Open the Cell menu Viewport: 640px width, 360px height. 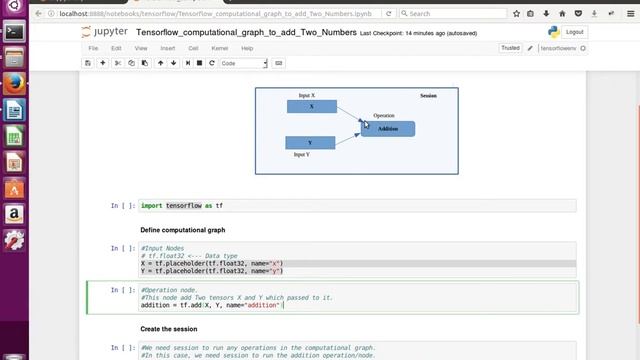[x=193, y=48]
